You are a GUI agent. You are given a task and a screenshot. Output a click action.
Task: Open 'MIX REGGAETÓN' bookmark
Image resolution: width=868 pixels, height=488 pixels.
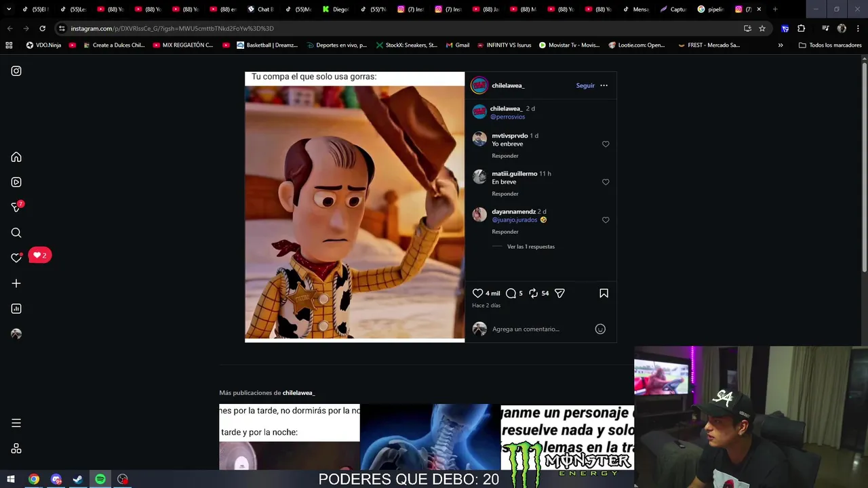pyautogui.click(x=183, y=45)
